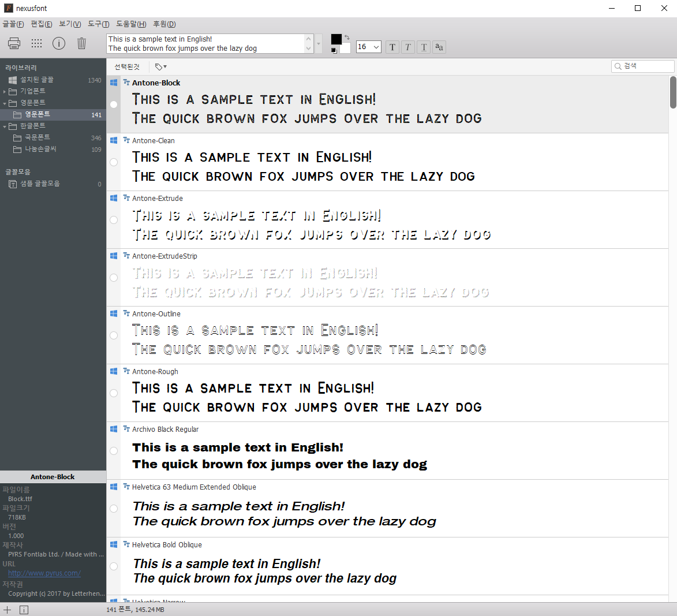Select the Helvetica 63 Medium Extended Oblique radio
This screenshot has width=677, height=616.
click(x=114, y=509)
